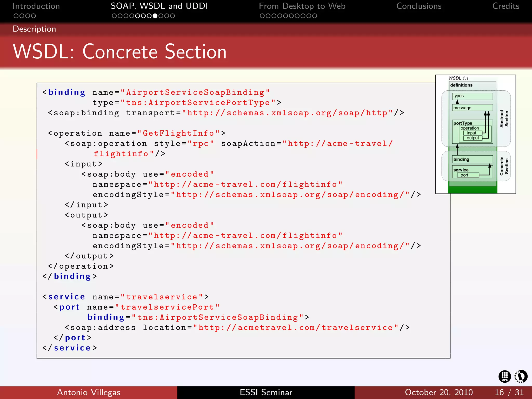Click the </service> closing tag
This screenshot has width=532, height=399.
coord(70,348)
